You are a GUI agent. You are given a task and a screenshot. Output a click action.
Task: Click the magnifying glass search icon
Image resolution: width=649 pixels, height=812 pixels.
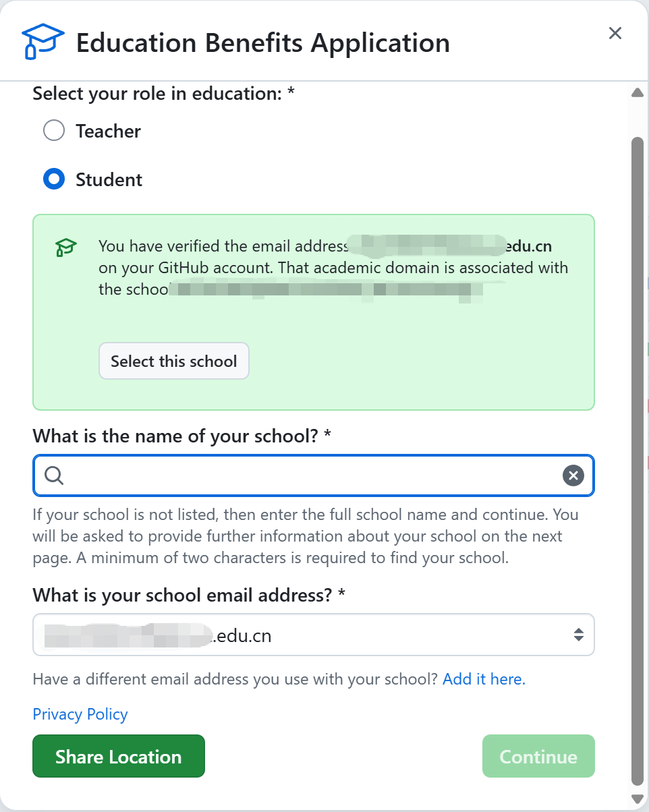[x=53, y=475]
